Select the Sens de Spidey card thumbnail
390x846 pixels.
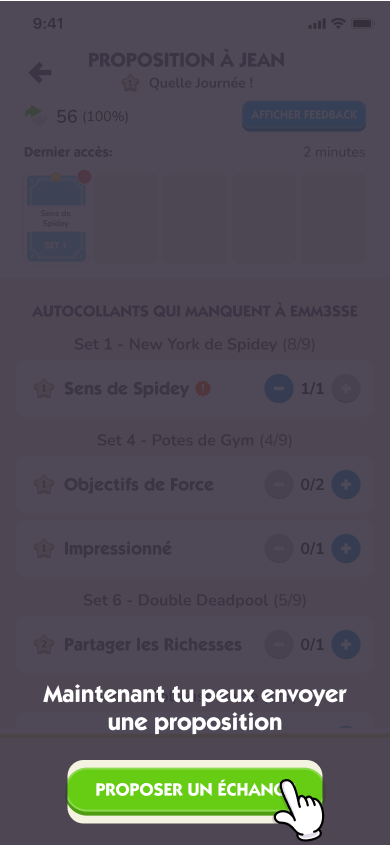56,219
